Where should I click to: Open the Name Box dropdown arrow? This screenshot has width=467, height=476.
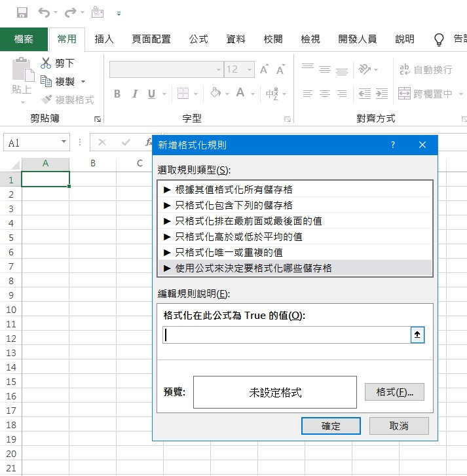click(x=64, y=141)
